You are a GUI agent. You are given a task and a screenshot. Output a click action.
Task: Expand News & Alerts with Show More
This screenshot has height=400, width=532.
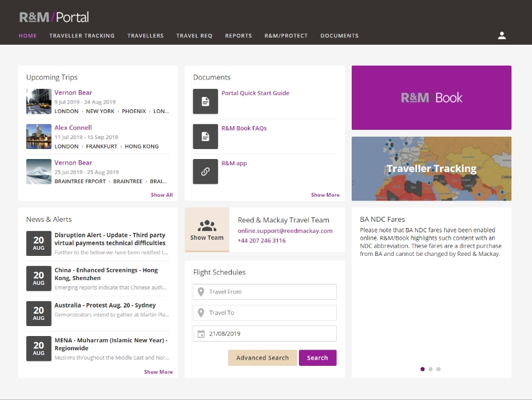158,372
